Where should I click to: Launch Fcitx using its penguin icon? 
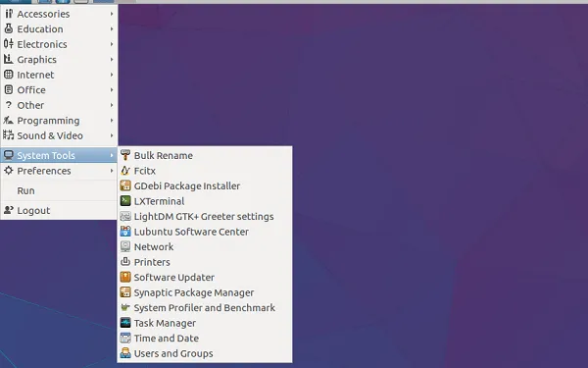[x=125, y=171]
